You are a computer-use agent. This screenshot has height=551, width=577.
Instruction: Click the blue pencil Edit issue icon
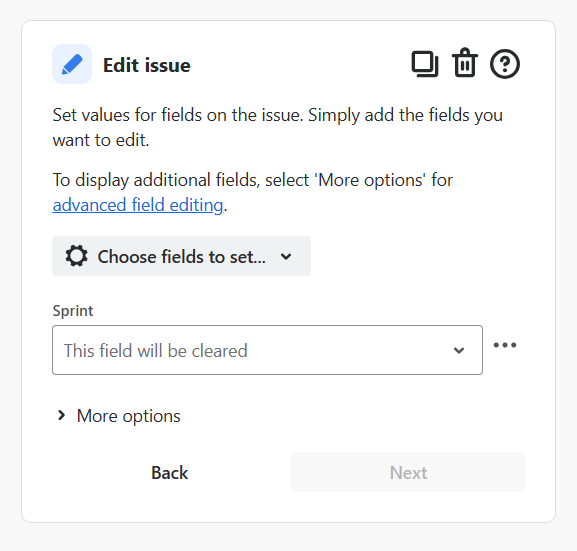pyautogui.click(x=72, y=64)
